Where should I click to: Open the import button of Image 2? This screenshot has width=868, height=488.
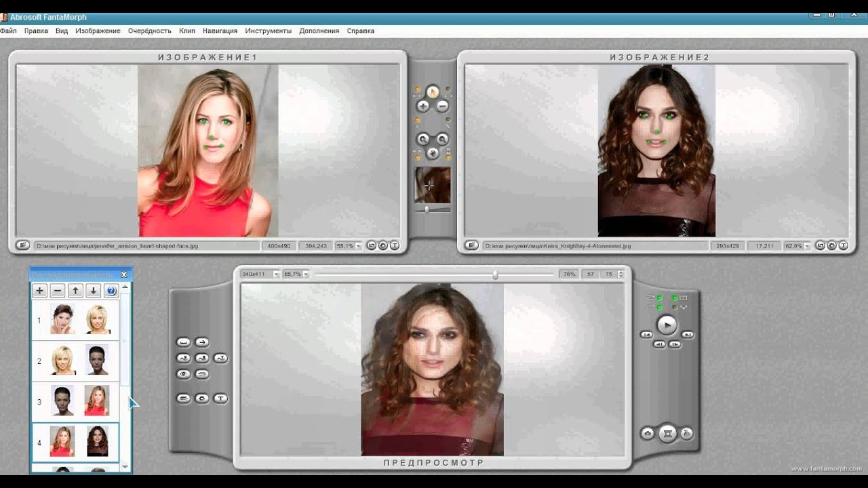471,245
